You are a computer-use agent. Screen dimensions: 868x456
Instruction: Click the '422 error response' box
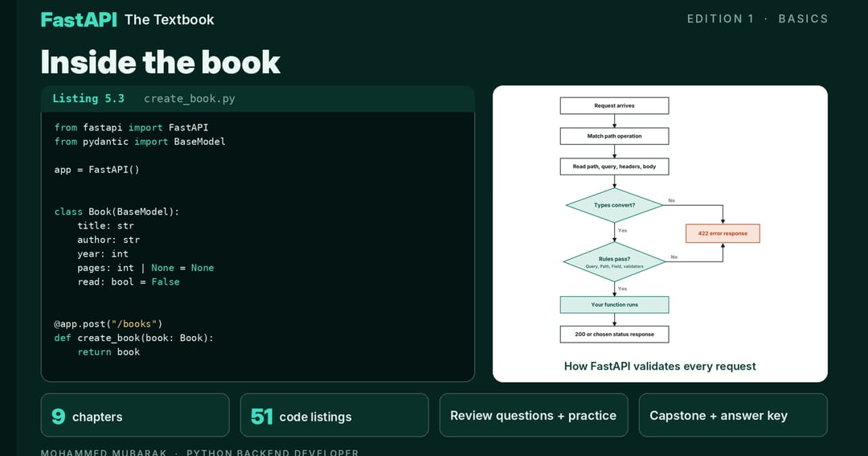coord(723,233)
